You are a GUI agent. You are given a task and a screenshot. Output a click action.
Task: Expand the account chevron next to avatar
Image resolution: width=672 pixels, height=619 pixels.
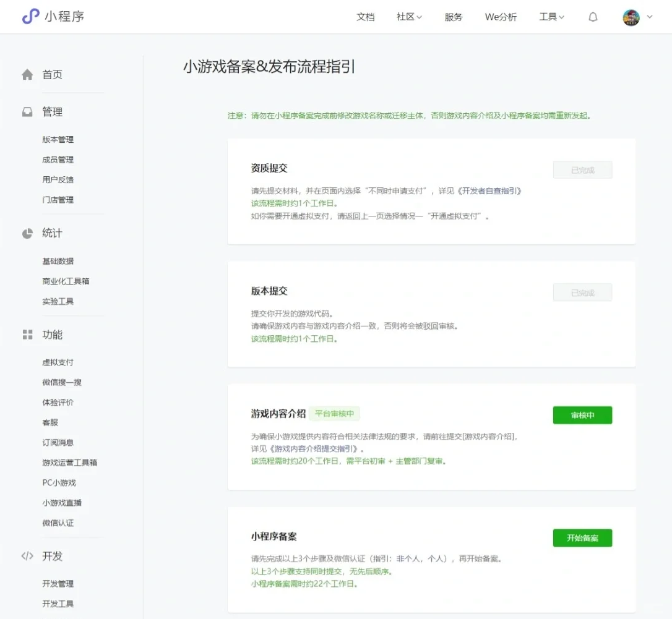(648, 17)
